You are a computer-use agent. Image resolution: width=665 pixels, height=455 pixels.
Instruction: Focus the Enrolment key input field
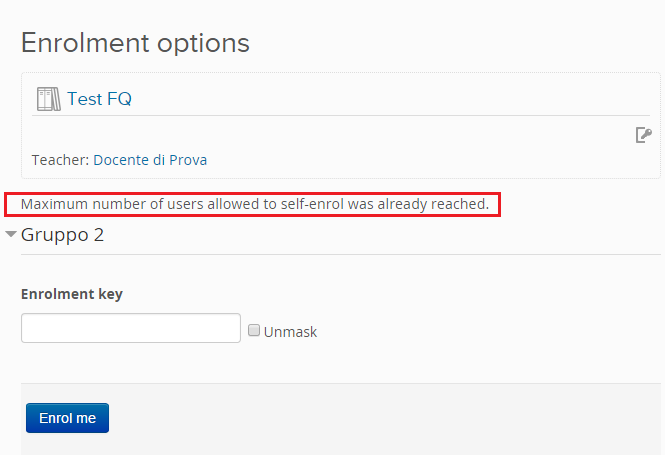pyautogui.click(x=131, y=328)
